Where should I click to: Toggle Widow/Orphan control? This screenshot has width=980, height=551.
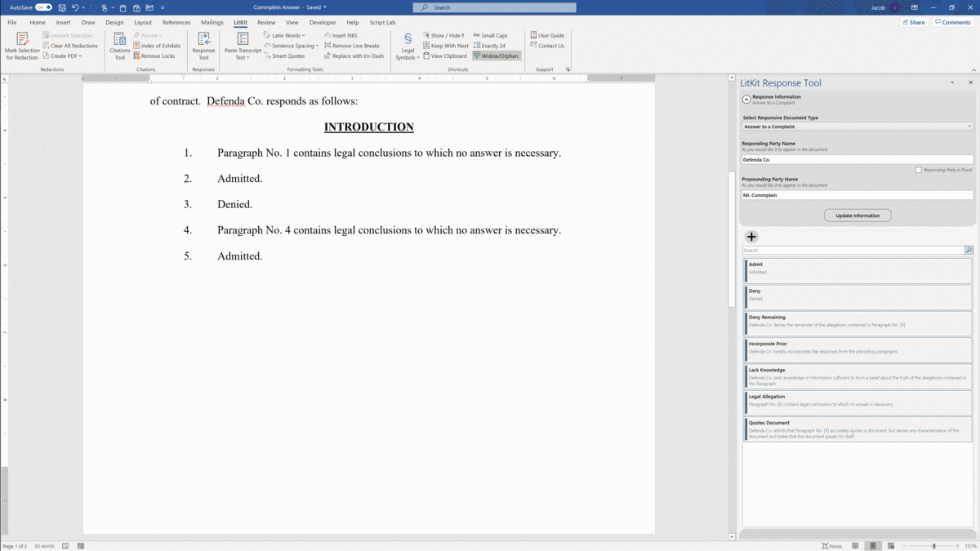[x=497, y=56]
